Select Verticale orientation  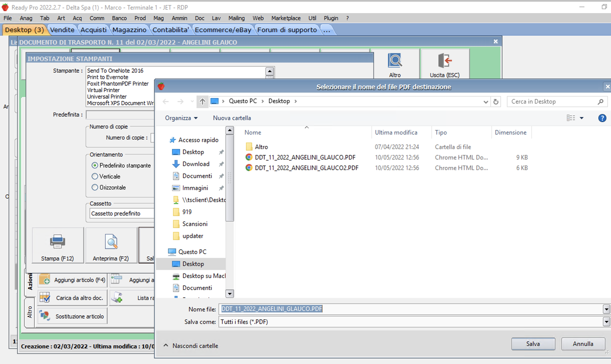click(95, 176)
